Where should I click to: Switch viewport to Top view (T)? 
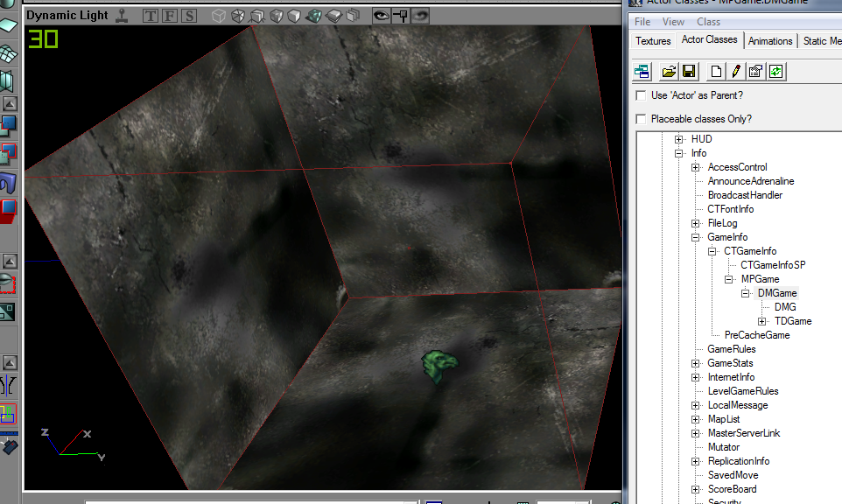[x=151, y=16]
